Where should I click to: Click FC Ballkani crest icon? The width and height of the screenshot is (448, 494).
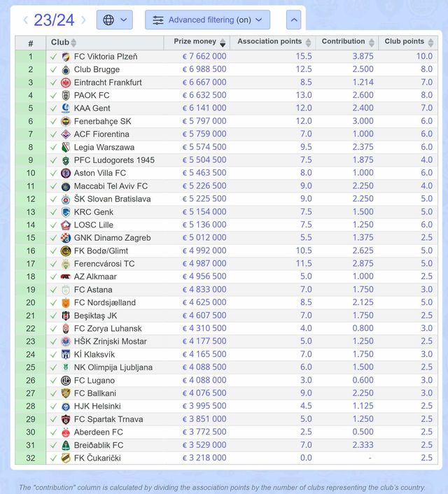click(66, 393)
